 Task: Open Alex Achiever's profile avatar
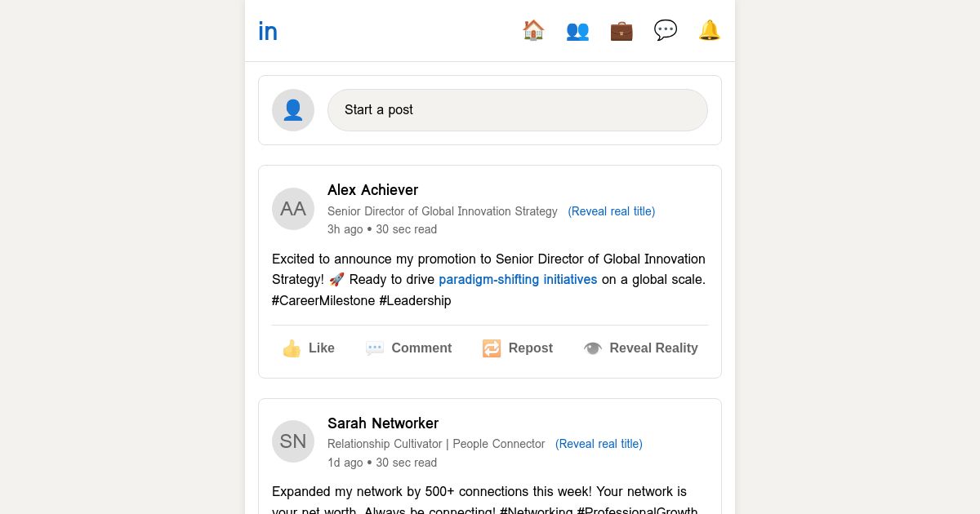pos(292,209)
